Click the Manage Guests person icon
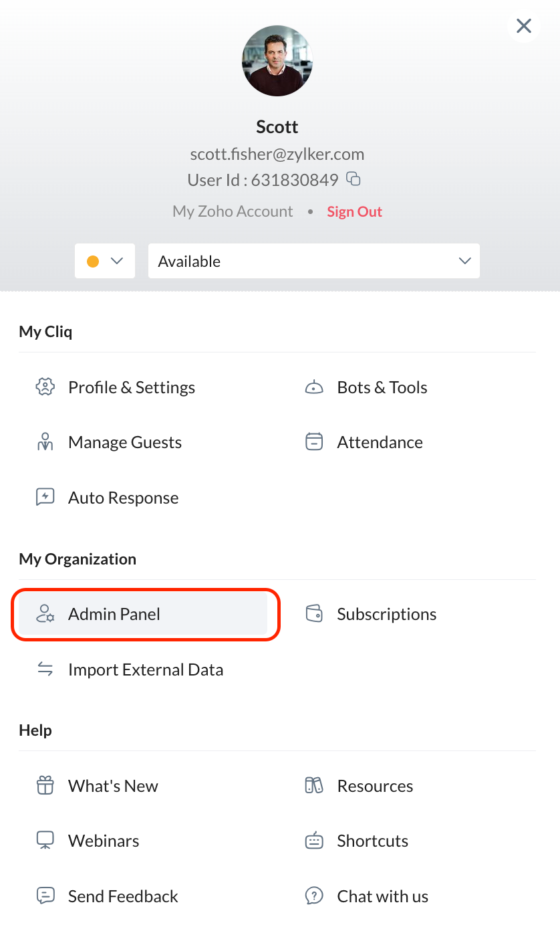The width and height of the screenshot is (560, 927). [45, 442]
